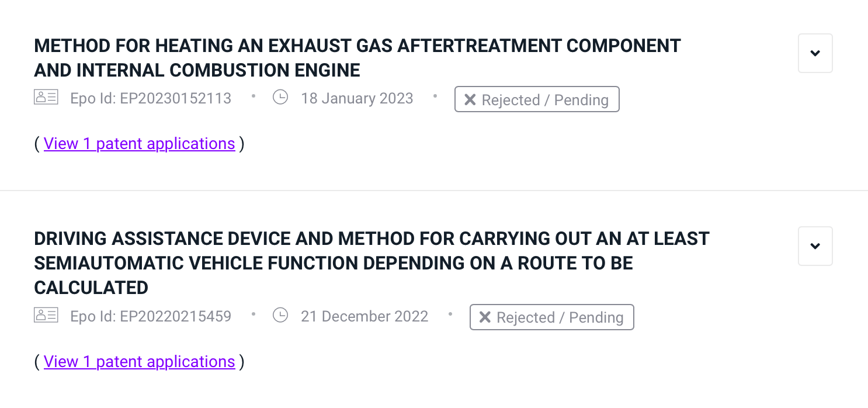
Task: Click the ID card icon beside EP20220215459
Action: coord(46,316)
